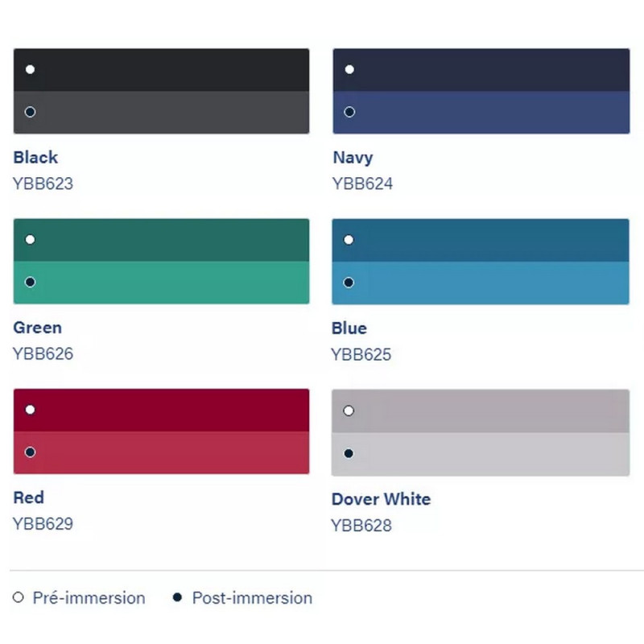Click the Blue pre-immersion white dot

pyautogui.click(x=349, y=240)
